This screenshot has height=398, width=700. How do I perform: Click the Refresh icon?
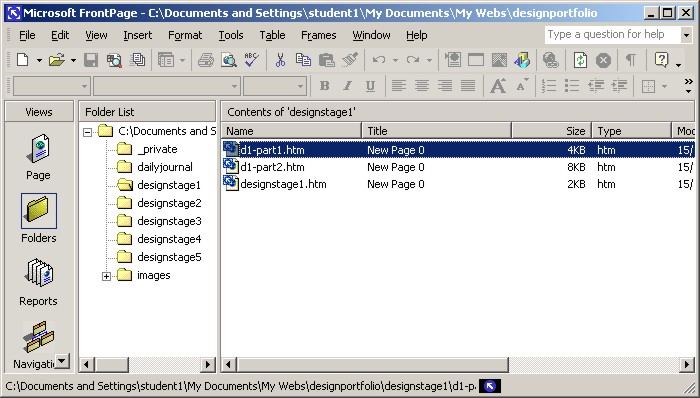(580, 60)
